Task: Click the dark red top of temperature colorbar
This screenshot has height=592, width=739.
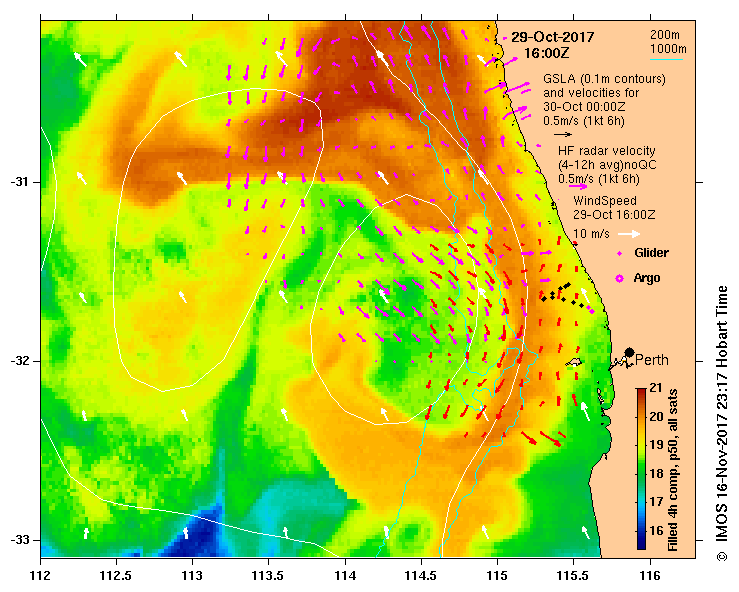Action: pos(641,392)
